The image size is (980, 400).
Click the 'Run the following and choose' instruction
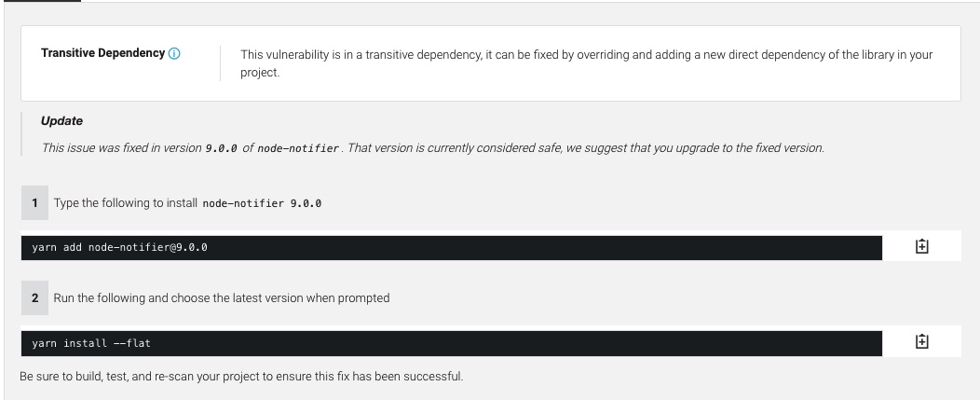[x=222, y=298]
